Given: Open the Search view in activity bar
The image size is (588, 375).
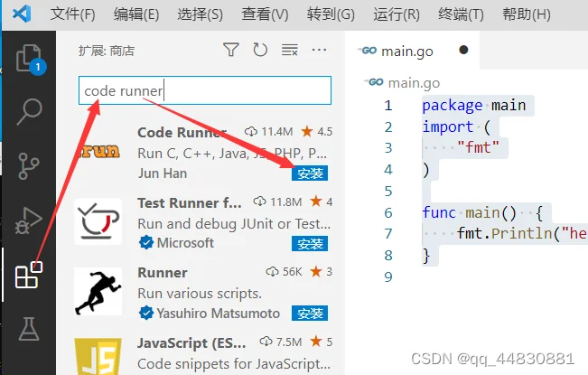Looking at the screenshot, I should (29, 112).
